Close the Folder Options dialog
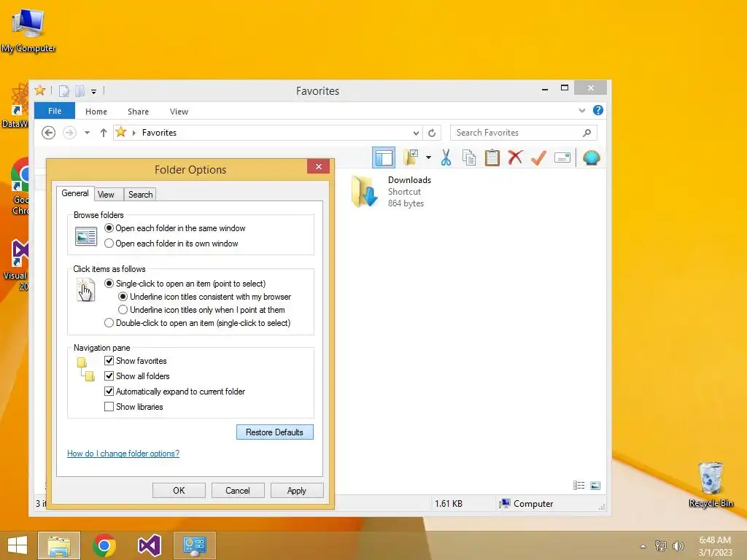The height and width of the screenshot is (560, 747). pyautogui.click(x=319, y=166)
